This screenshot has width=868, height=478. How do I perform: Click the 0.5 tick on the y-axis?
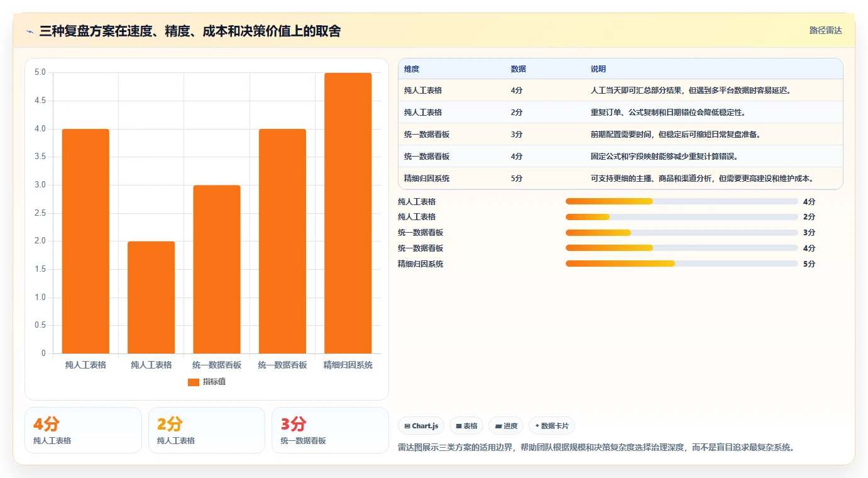pos(40,325)
